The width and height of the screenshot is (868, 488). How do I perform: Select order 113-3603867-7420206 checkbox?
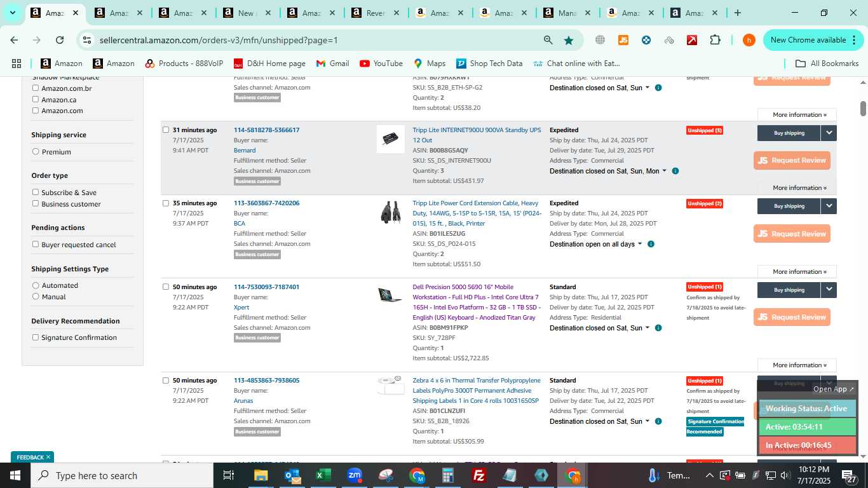(x=166, y=203)
